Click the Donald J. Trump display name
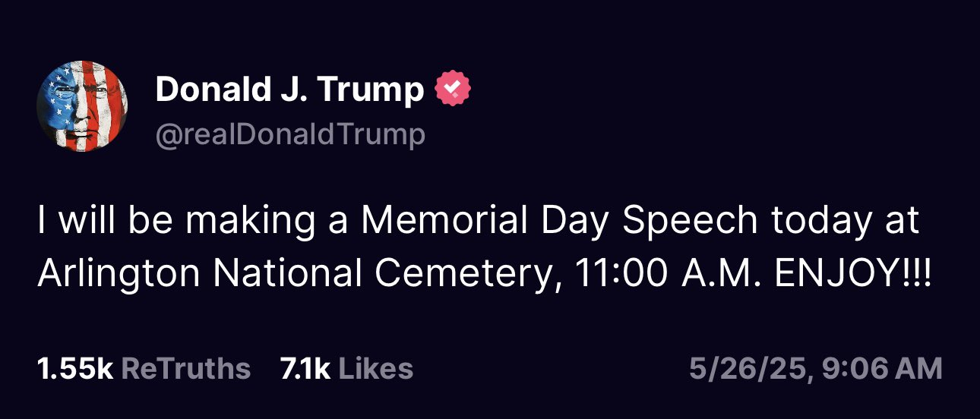The width and height of the screenshot is (980, 419). tap(289, 90)
